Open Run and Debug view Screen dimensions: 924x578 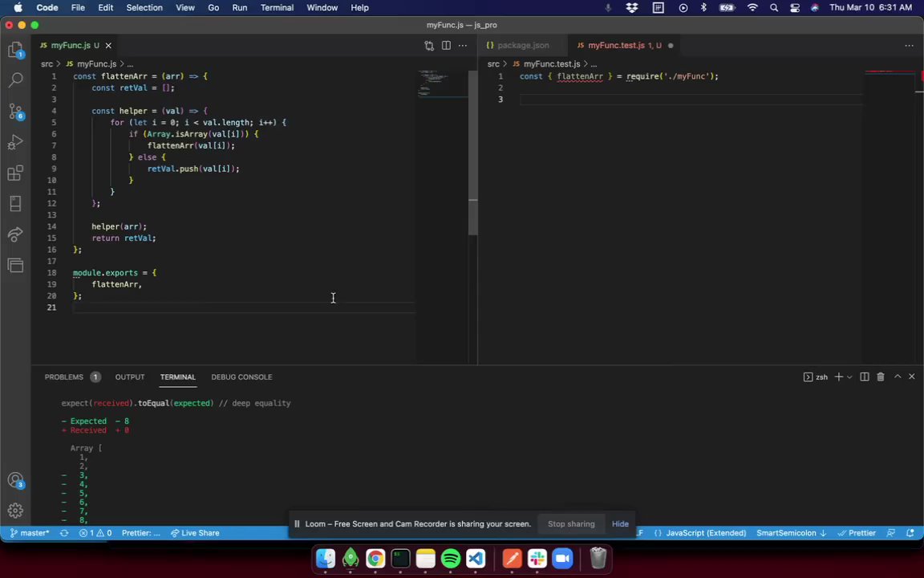point(15,141)
